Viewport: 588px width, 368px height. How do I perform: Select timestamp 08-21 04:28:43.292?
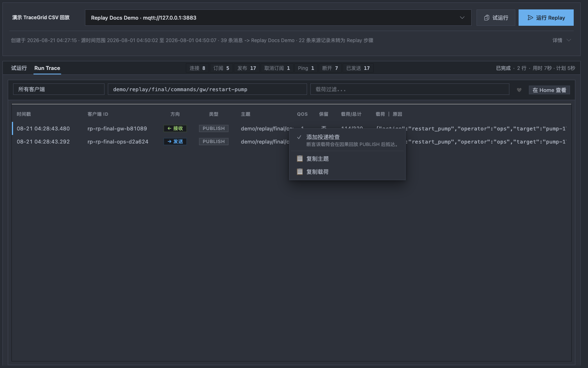pyautogui.click(x=43, y=141)
